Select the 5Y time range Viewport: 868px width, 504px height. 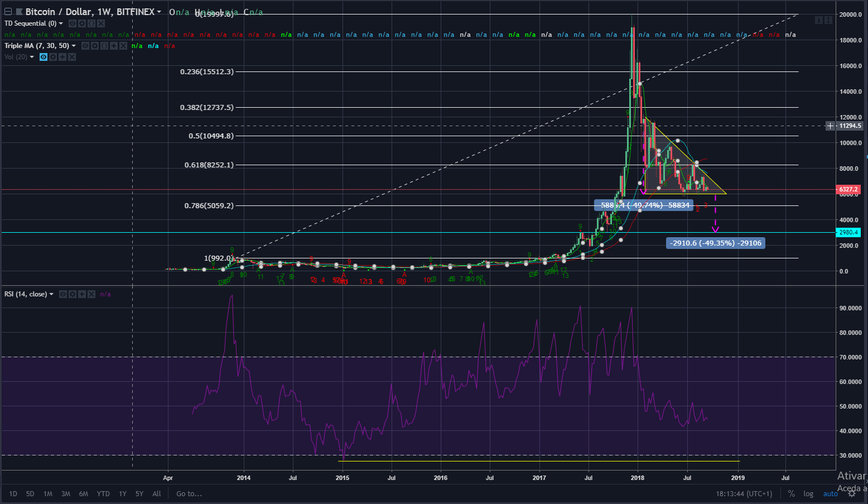point(139,493)
